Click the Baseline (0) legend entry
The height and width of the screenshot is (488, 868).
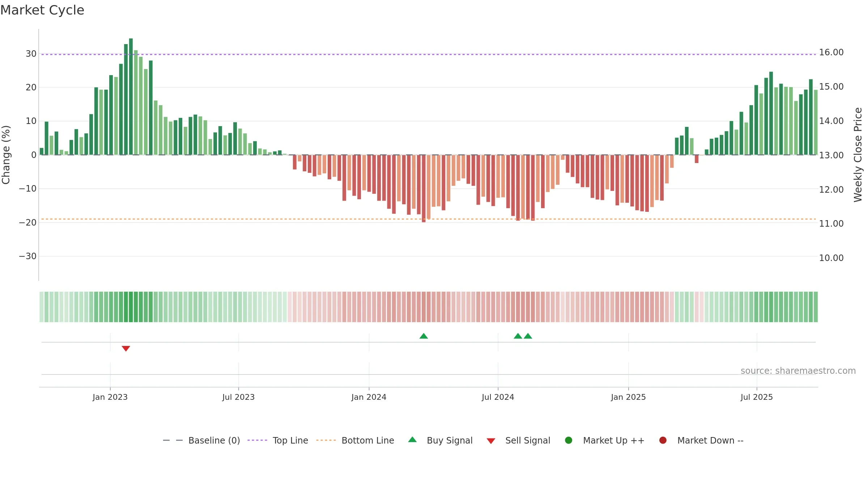201,440
